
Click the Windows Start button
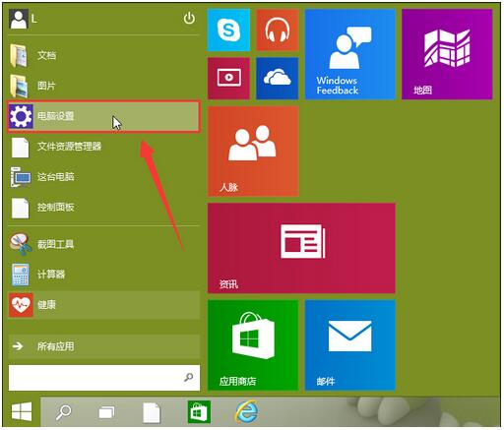point(22,411)
